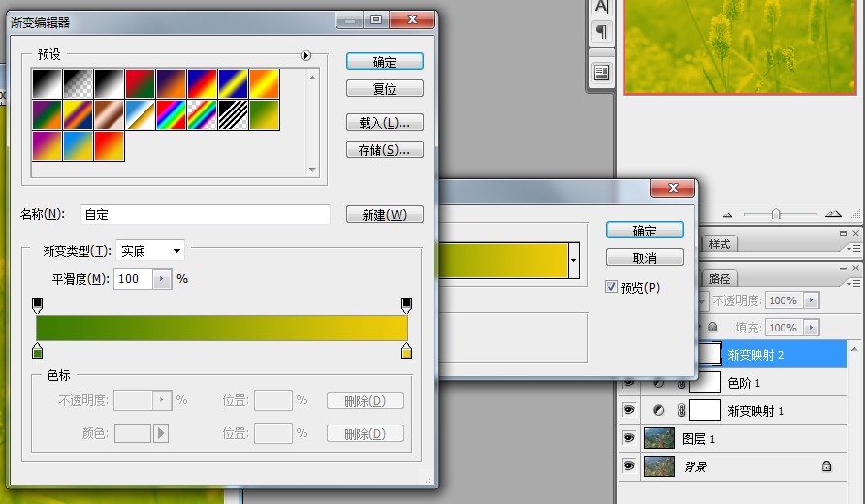
Task: Click the 载入(L)... button
Action: click(x=384, y=123)
